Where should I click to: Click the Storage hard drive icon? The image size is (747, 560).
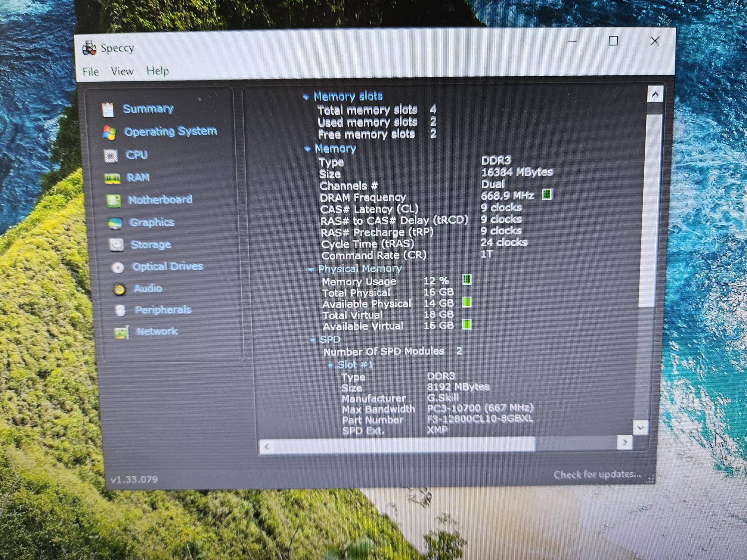(x=116, y=245)
